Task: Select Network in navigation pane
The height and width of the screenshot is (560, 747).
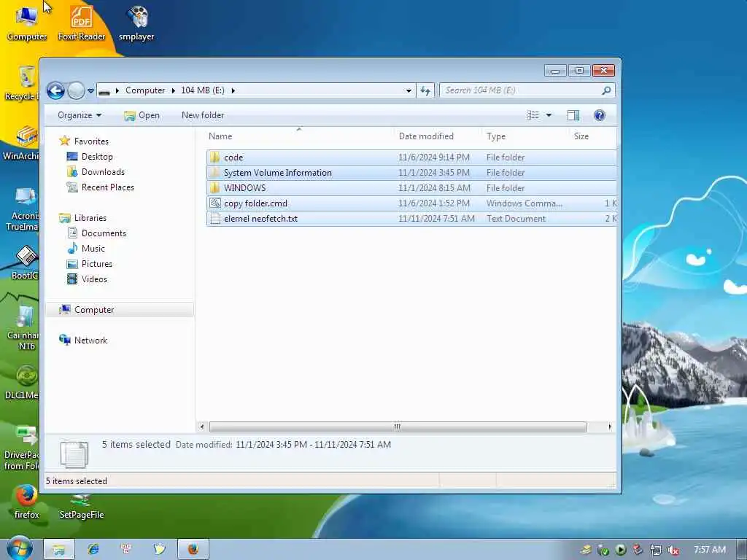Action: click(90, 341)
